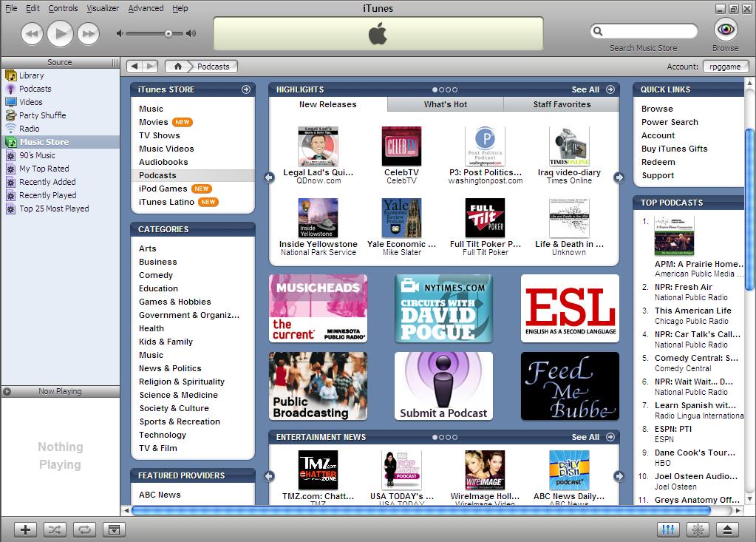Select the Technology category
Viewport: 756px width, 542px height.
163,435
